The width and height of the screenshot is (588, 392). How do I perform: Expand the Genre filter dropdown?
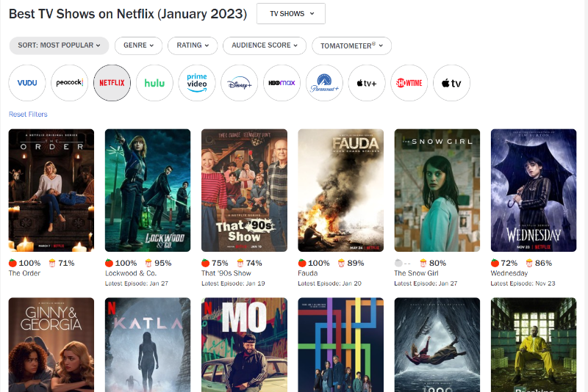138,46
